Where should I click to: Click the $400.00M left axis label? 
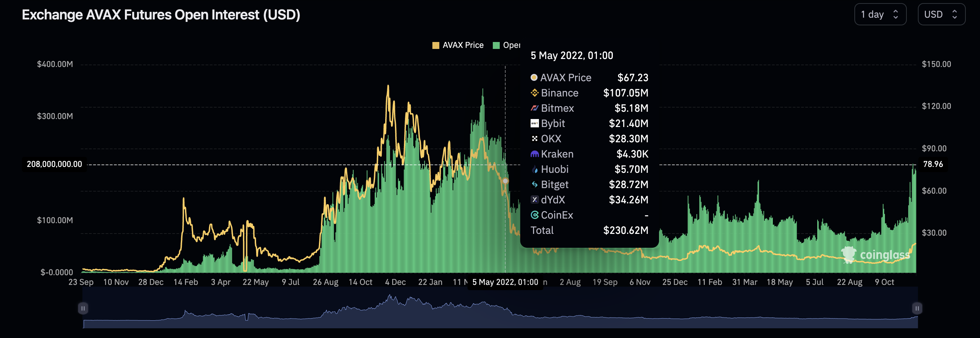coord(55,64)
